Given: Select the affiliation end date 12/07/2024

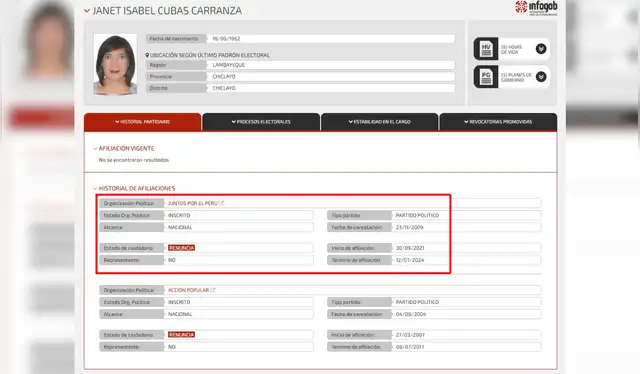Looking at the screenshot, I should [x=410, y=260].
